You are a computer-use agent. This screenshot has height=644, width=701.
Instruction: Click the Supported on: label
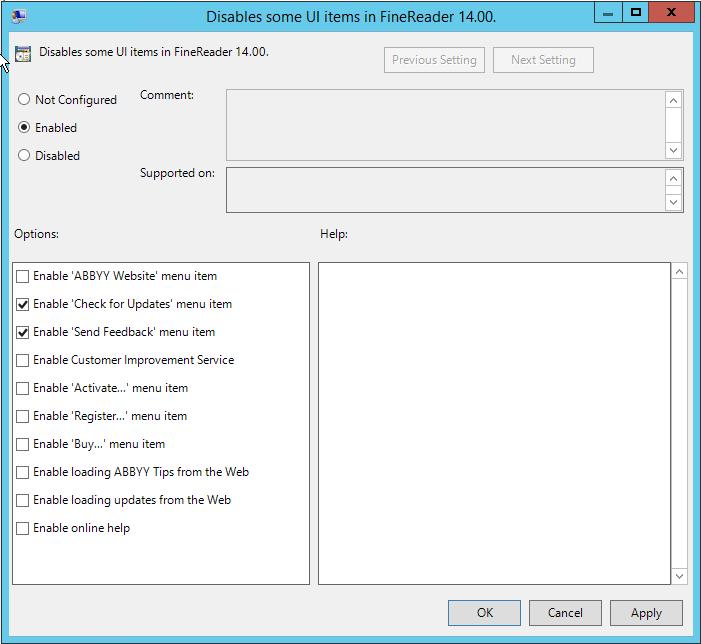(177, 173)
